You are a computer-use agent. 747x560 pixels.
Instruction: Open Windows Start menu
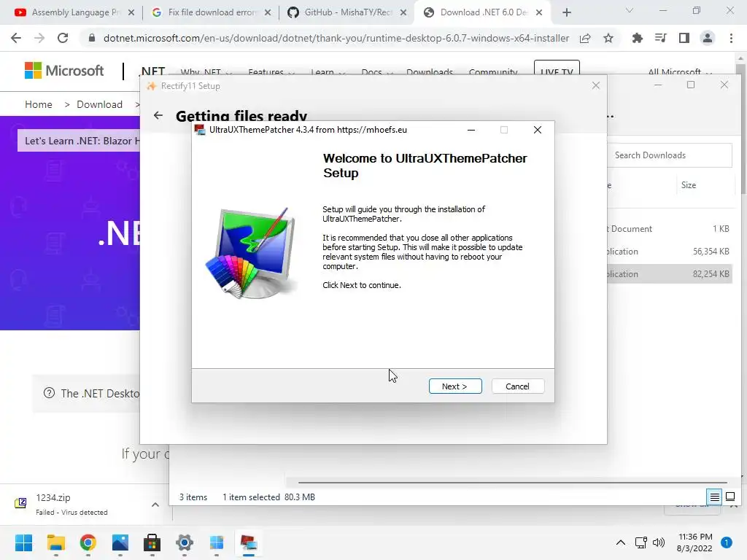coord(23,542)
